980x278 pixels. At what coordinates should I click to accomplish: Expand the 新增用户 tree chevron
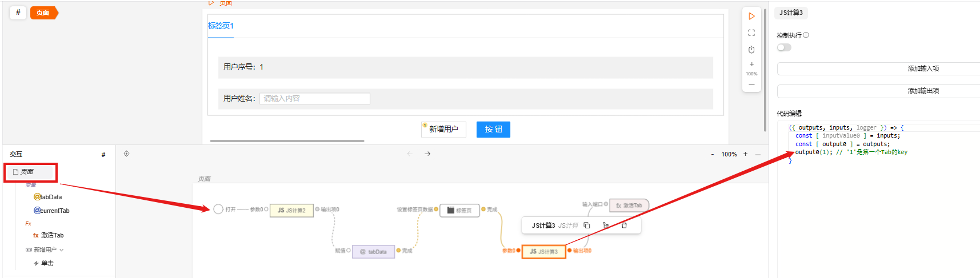click(62, 250)
